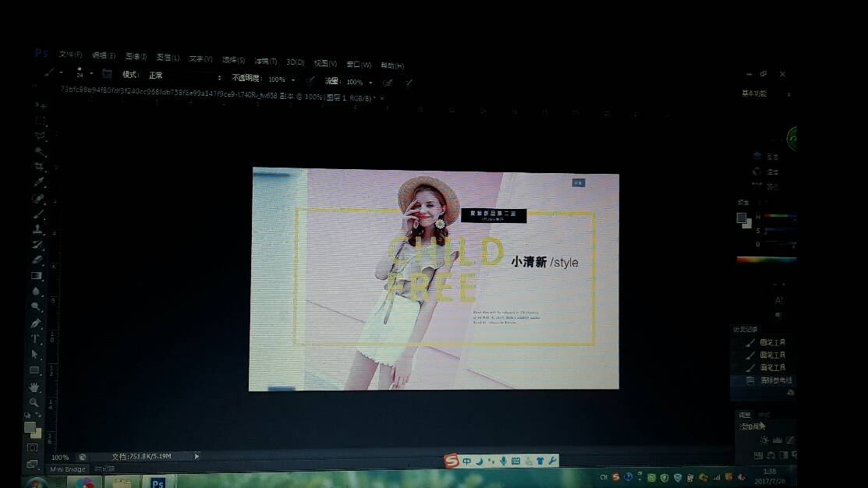
Task: Select the Rectangular Marquee tool
Action: click(x=40, y=120)
